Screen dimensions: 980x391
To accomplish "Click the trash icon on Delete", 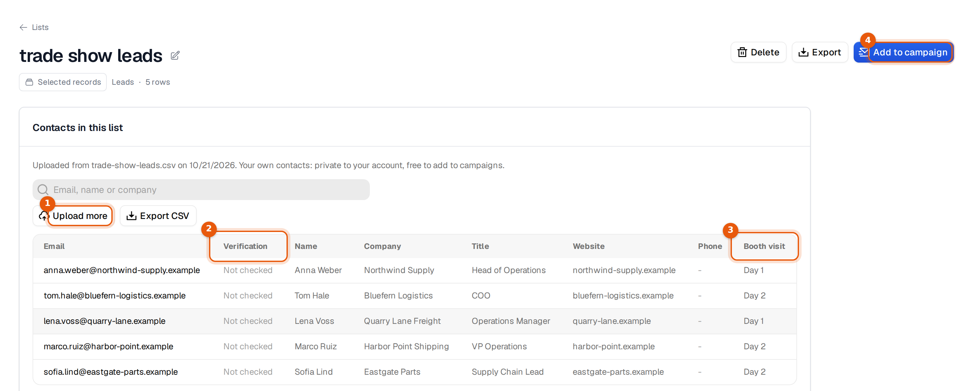I will click(x=742, y=52).
